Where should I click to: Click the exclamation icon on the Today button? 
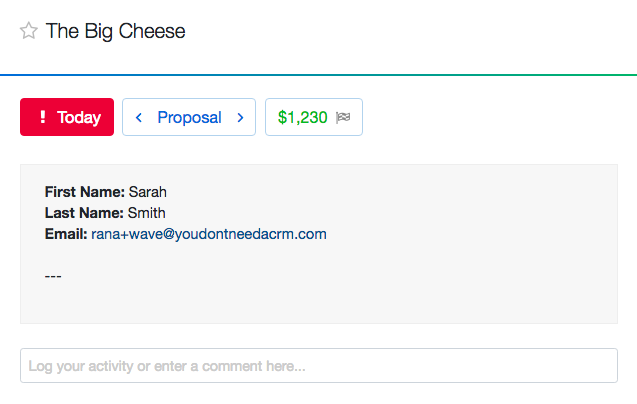(42, 118)
